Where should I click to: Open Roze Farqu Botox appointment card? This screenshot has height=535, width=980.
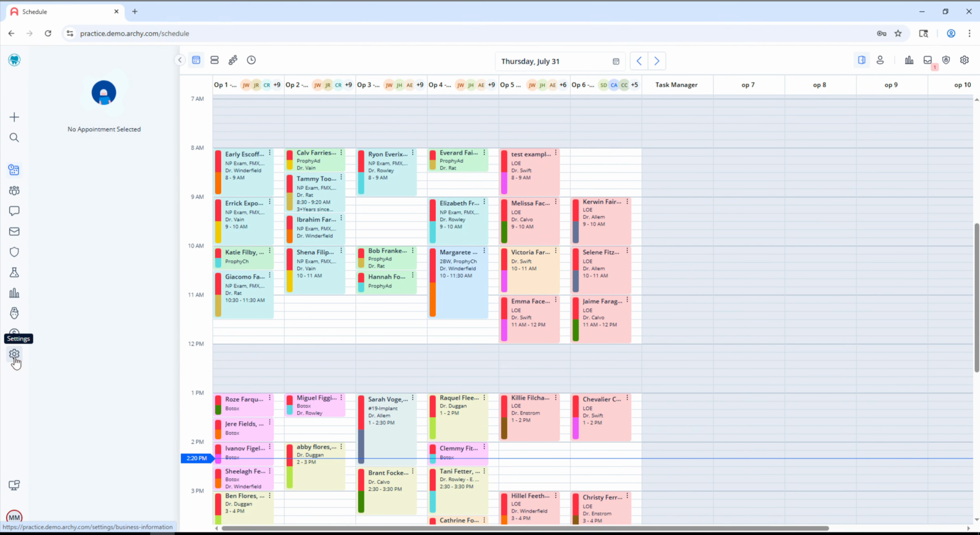(243, 405)
